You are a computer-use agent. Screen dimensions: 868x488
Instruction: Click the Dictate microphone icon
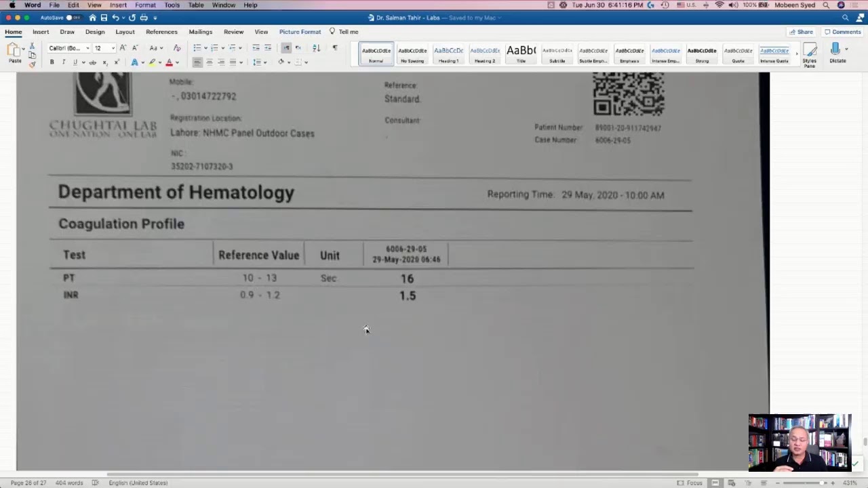pos(835,50)
